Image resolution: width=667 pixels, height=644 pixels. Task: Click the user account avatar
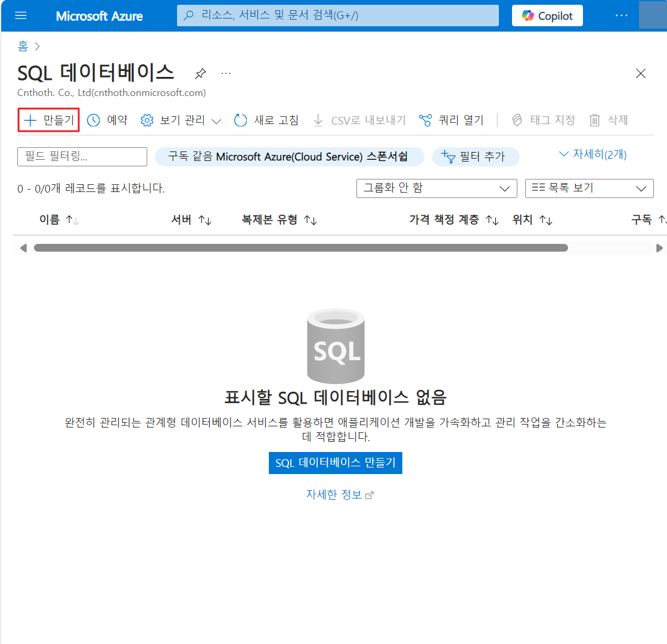[653, 16]
